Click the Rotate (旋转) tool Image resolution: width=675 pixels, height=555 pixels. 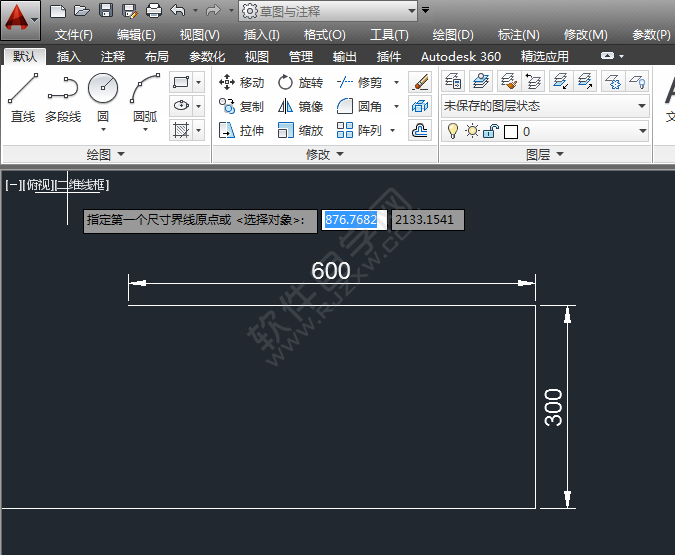pos(300,82)
